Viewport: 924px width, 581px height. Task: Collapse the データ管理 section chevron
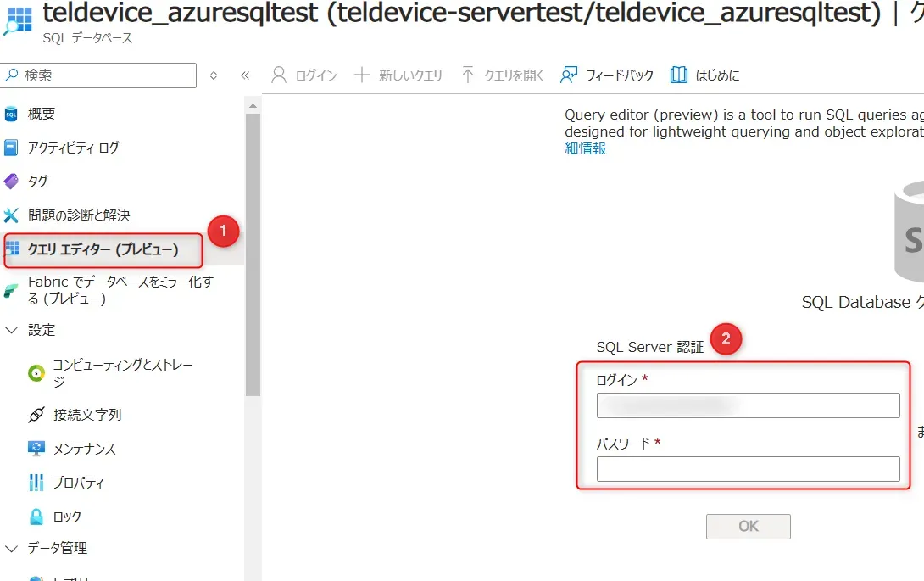click(12, 548)
